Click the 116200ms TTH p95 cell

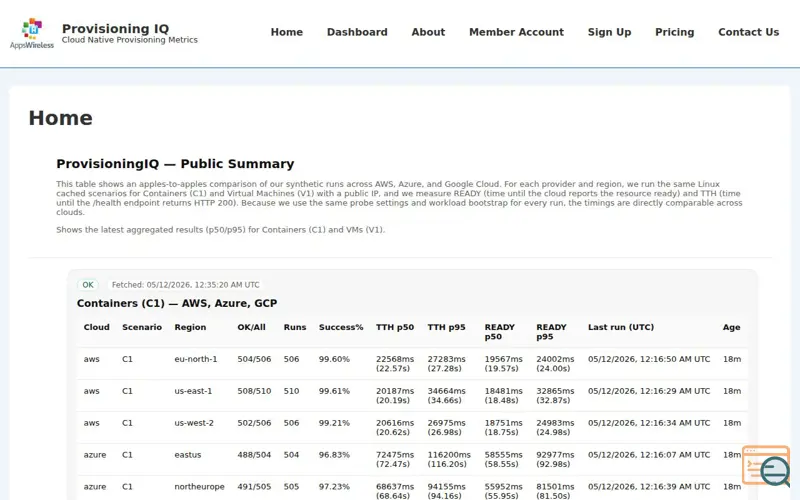pyautogui.click(x=449, y=459)
